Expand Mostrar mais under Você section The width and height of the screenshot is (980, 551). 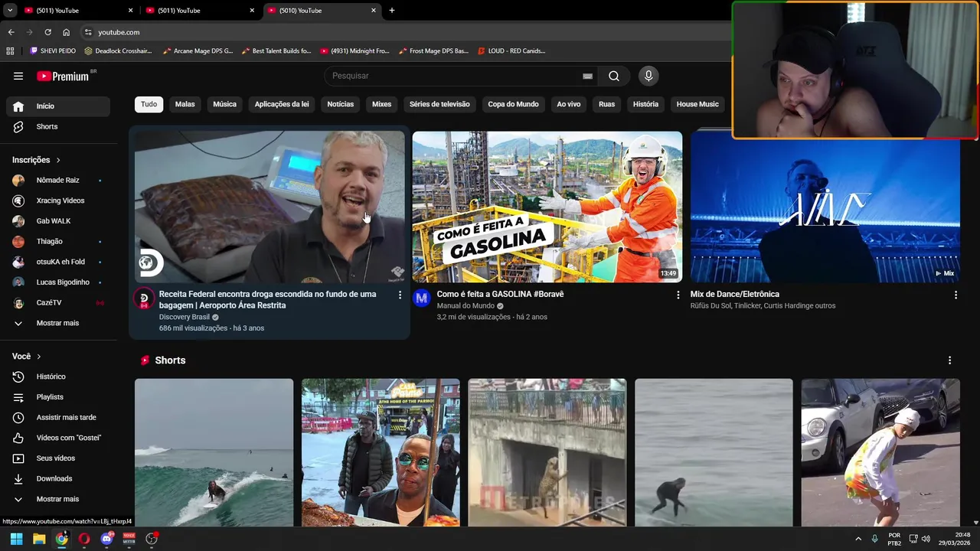click(58, 499)
